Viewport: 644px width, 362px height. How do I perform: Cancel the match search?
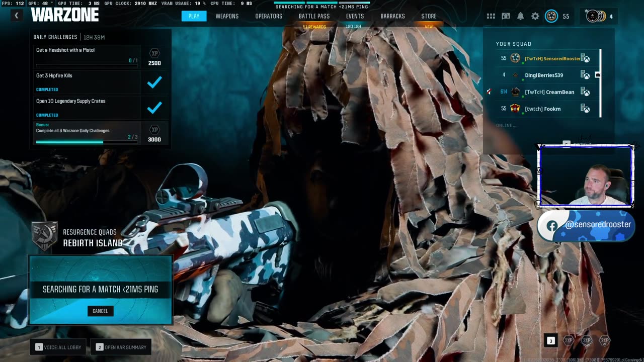100,311
